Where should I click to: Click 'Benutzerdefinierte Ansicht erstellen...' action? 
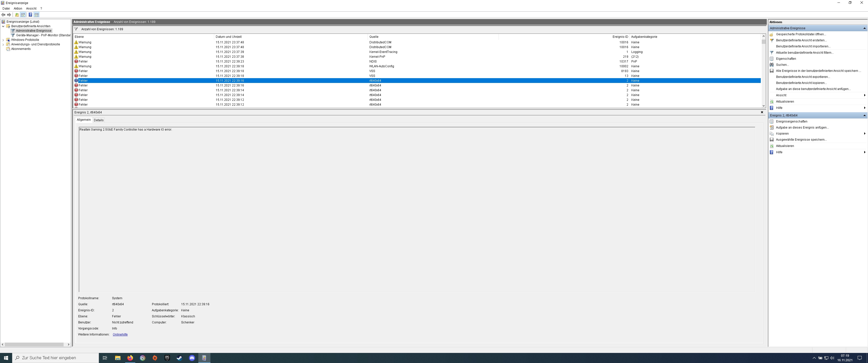point(801,40)
